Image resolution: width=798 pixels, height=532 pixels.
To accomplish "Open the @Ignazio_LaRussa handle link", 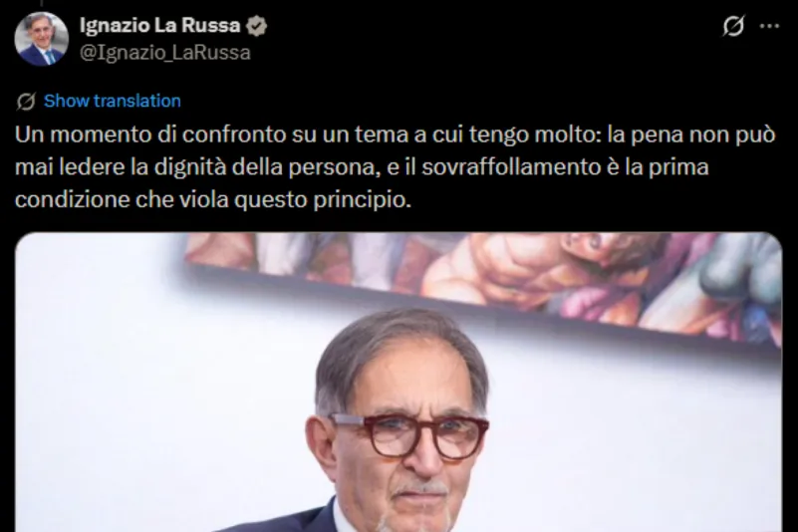I will 165,53.
